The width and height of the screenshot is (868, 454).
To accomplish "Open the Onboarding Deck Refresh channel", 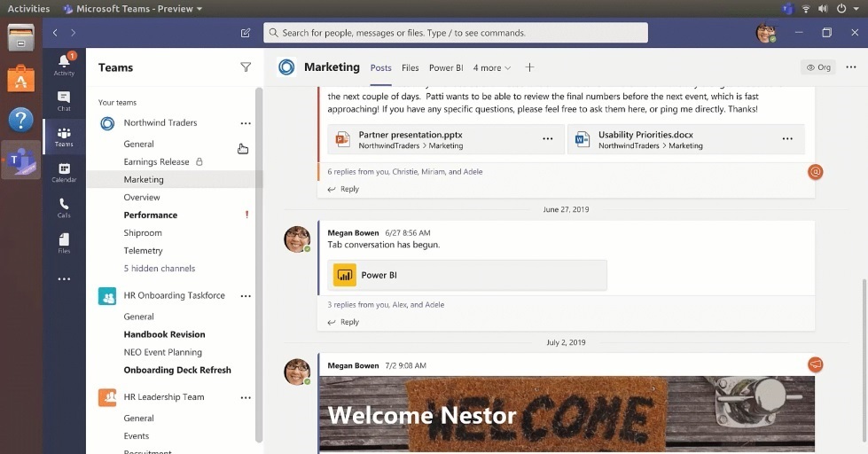I will [x=177, y=370].
